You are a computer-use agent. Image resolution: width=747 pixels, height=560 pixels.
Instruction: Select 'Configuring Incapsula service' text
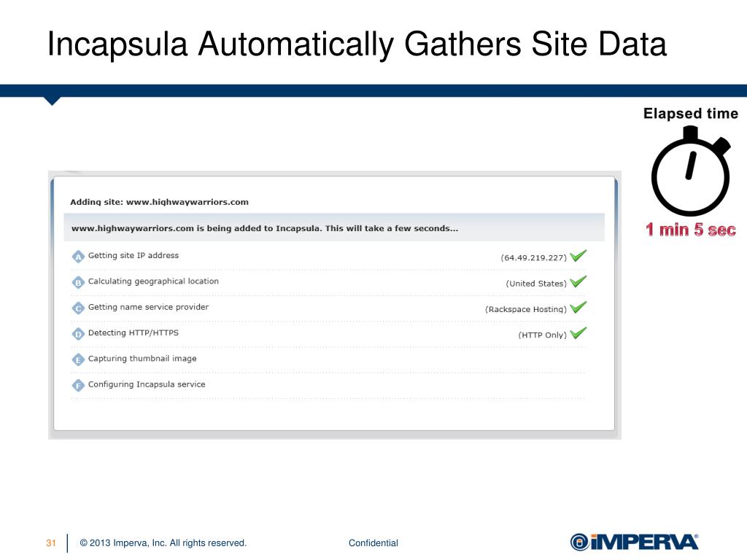tap(147, 384)
